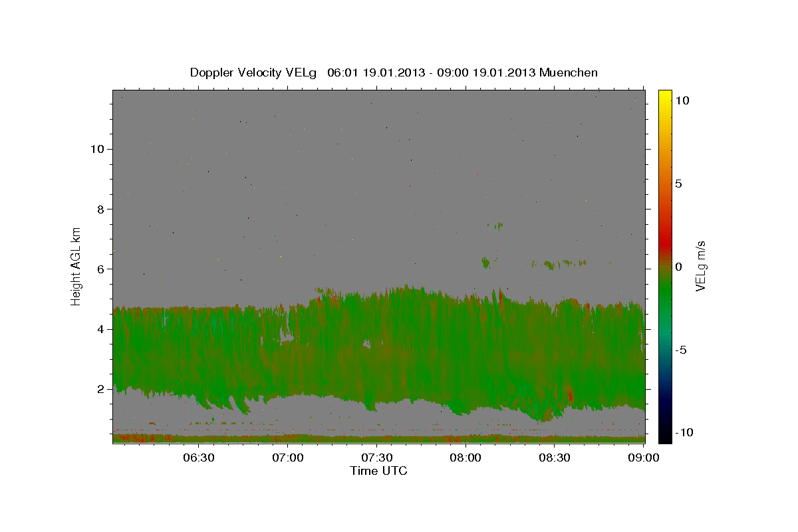Click the '08:30' time tick label
This screenshot has width=798, height=532.
555,458
